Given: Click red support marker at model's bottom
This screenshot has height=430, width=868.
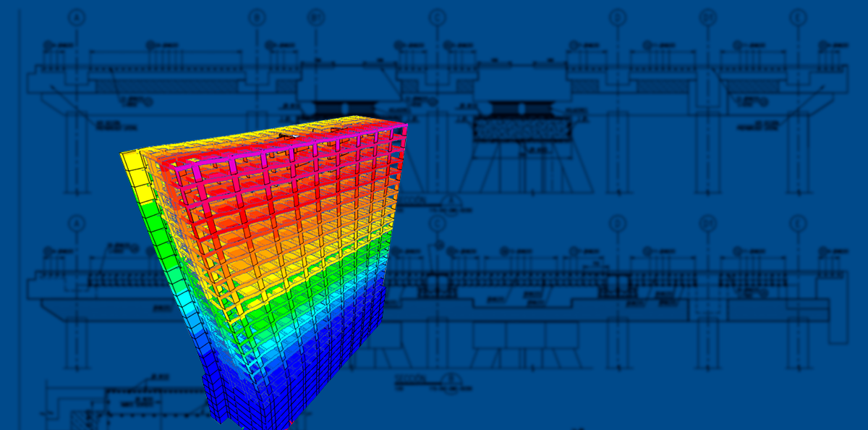Looking at the screenshot, I should click(x=291, y=421).
